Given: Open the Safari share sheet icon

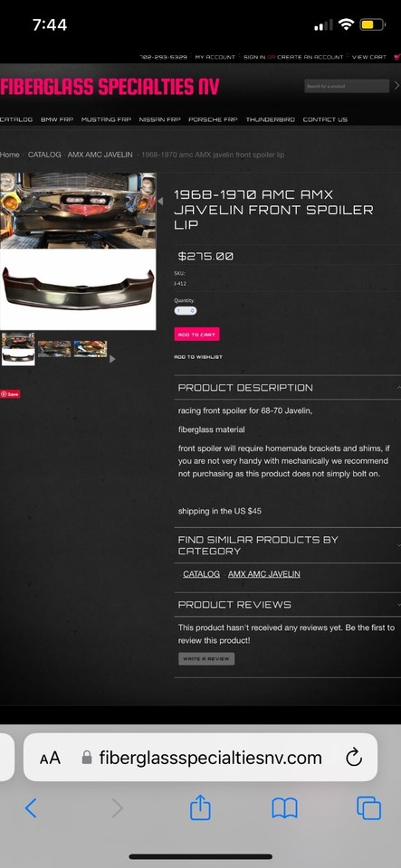Looking at the screenshot, I should (201, 807).
